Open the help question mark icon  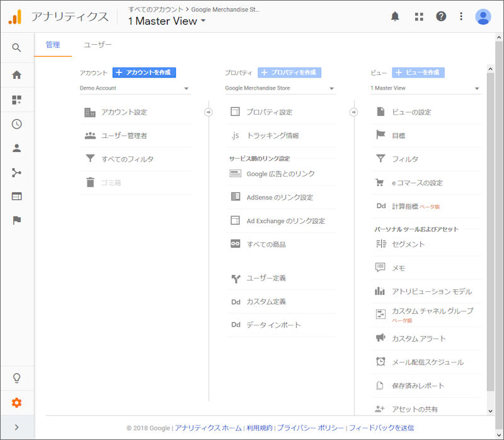pos(441,16)
